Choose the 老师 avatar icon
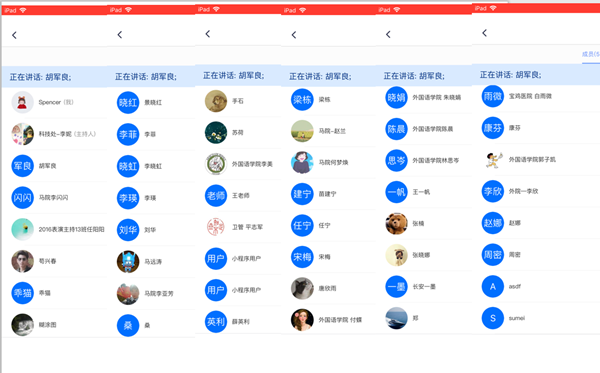Image resolution: width=600 pixels, height=373 pixels. 216,195
